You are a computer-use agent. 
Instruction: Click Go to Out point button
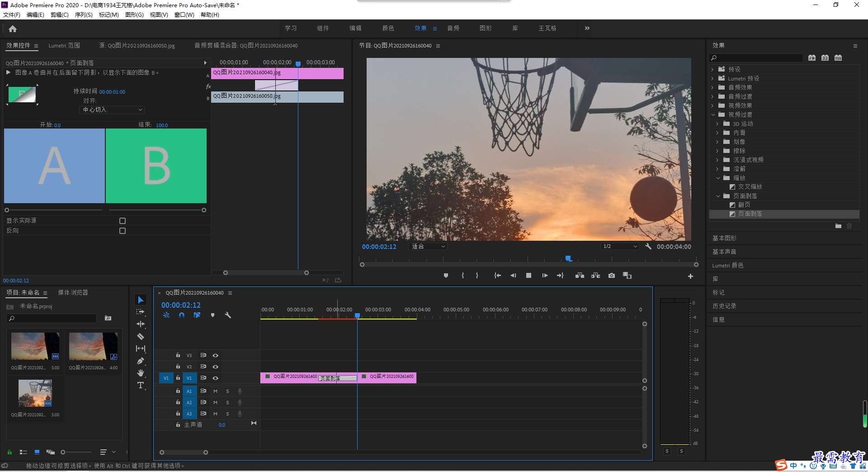(560, 276)
